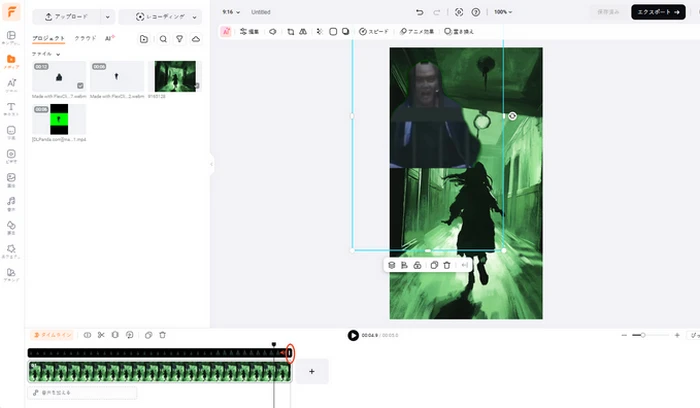Open the Media sidebar panel
The height and width of the screenshot is (408, 700).
pos(11,61)
